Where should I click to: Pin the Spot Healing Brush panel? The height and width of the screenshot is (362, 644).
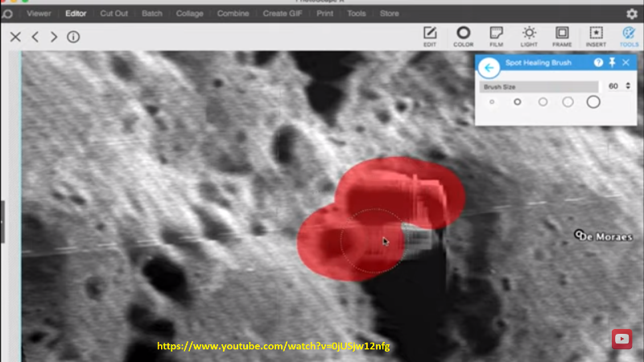[612, 63]
